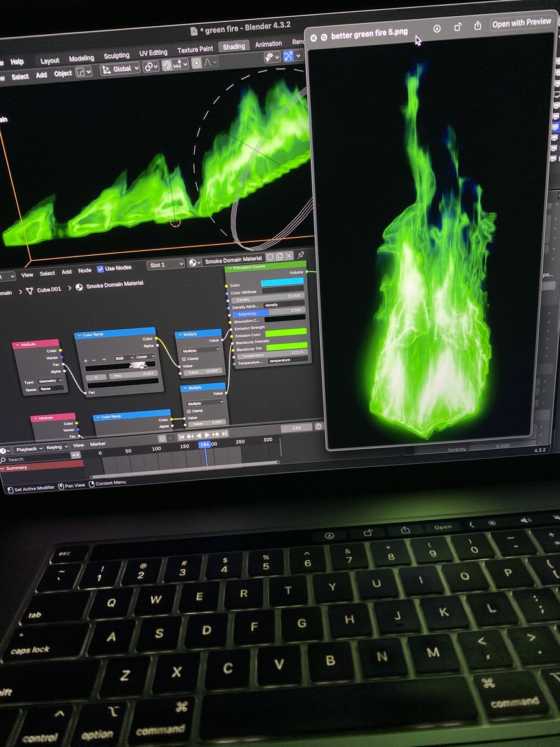Screen dimensions: 560x747
Task: Click the share icon in preview window
Action: [x=478, y=26]
